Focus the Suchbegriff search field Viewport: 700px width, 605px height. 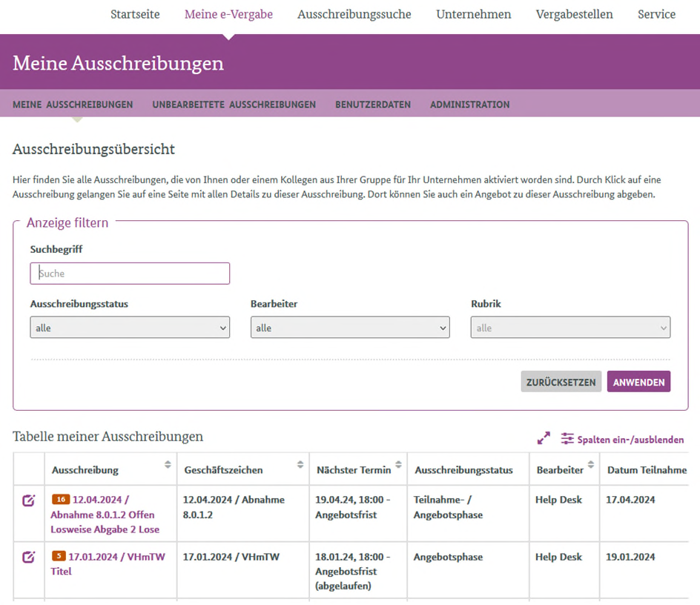(x=130, y=274)
